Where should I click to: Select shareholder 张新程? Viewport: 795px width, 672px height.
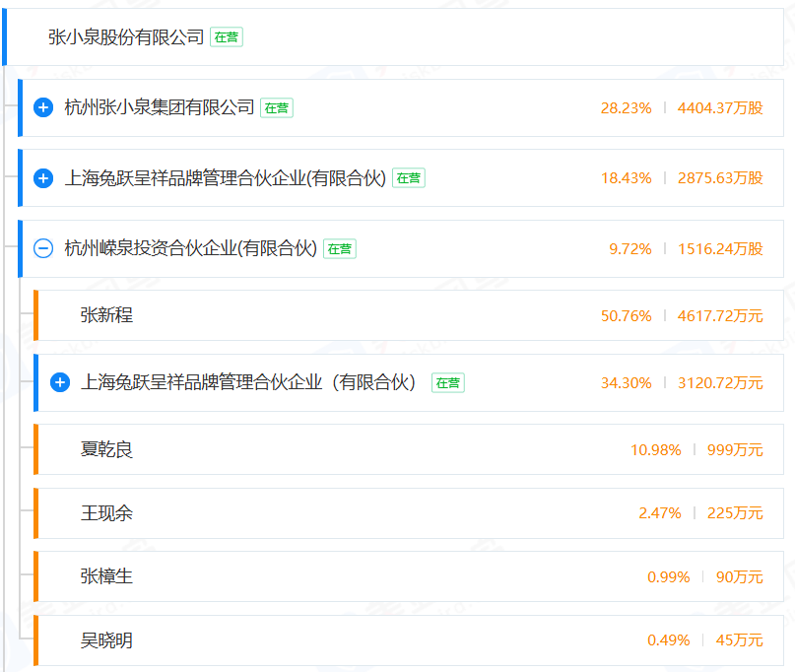click(106, 315)
